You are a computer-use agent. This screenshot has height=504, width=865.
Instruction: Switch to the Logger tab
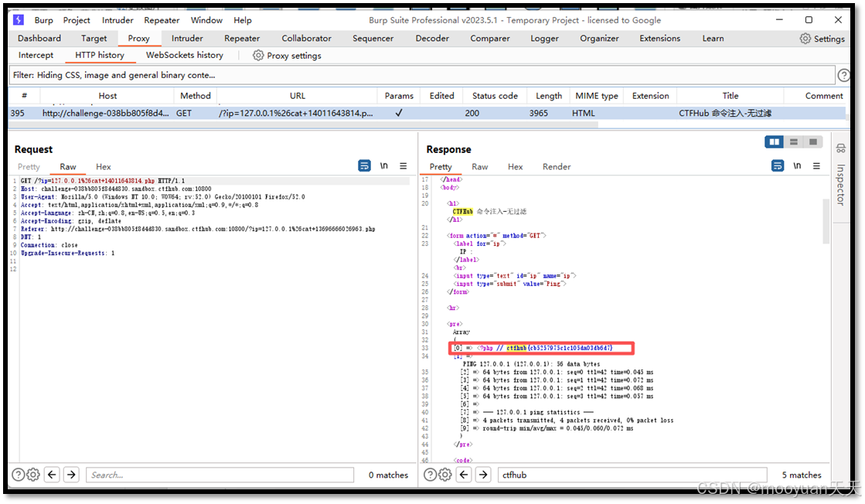(544, 39)
